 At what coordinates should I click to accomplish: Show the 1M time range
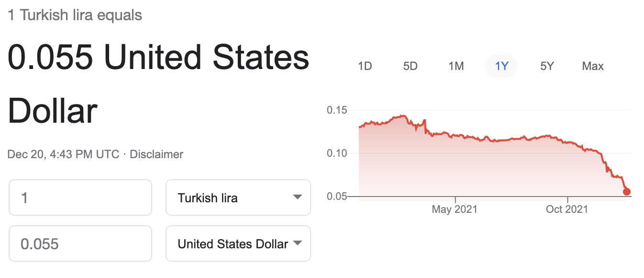click(456, 66)
